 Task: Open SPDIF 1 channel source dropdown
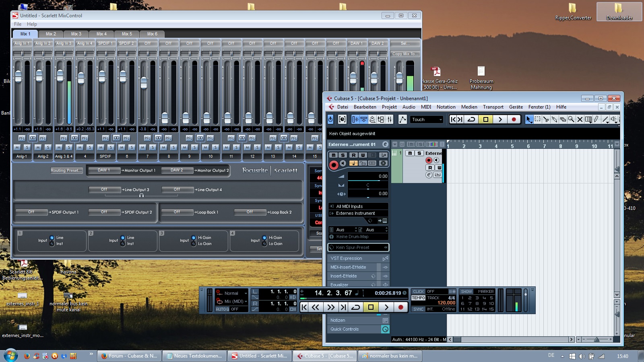(106, 43)
